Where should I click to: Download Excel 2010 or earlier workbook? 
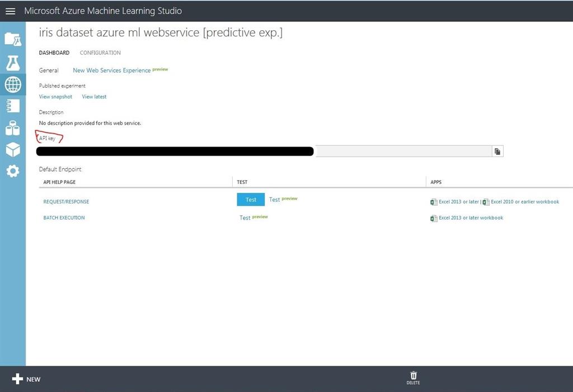(525, 202)
